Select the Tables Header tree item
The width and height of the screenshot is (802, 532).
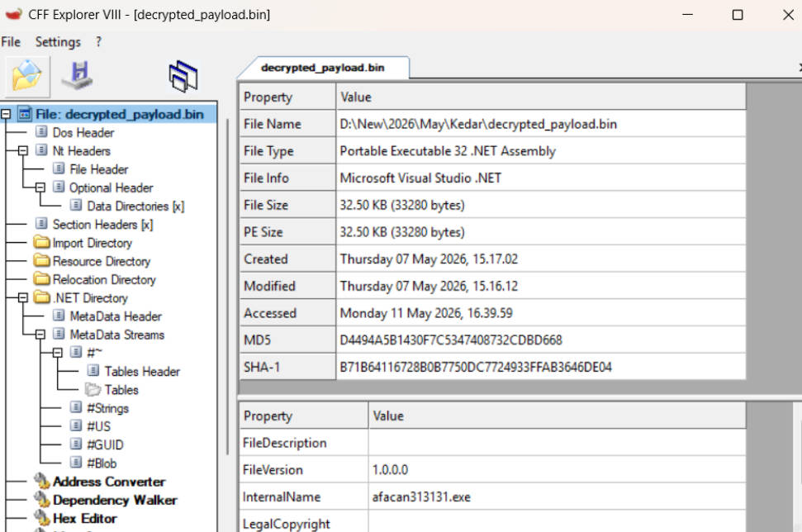[x=142, y=372]
